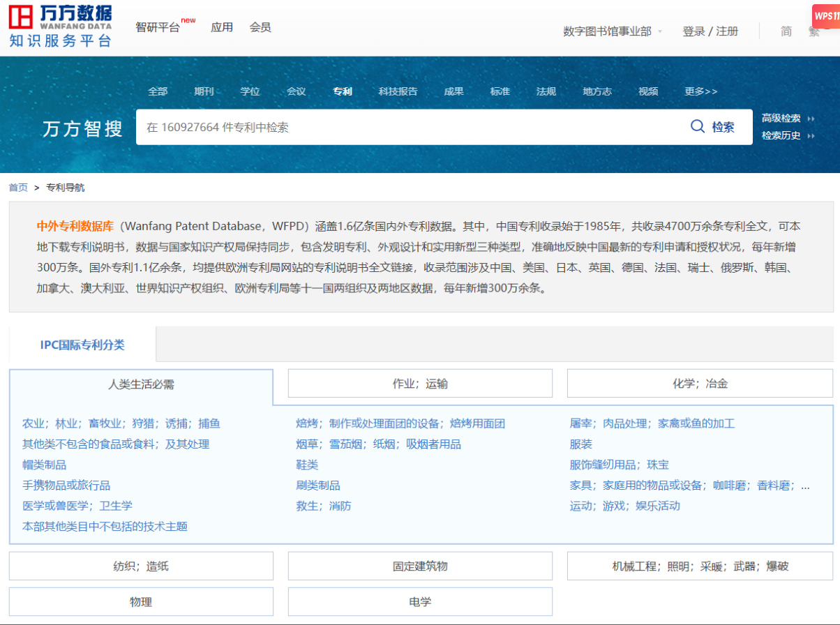The image size is (840, 625).
Task: Open 医学或兽医学；卫生学 subcategory
Action: (x=77, y=506)
